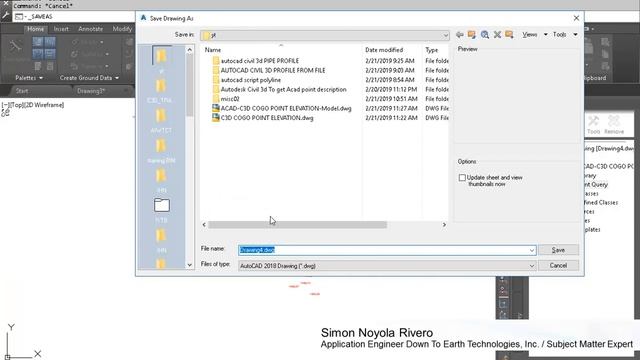Click the Remove icon in right palette
Image resolution: width=640 pixels, height=360 pixels.
pyautogui.click(x=614, y=124)
